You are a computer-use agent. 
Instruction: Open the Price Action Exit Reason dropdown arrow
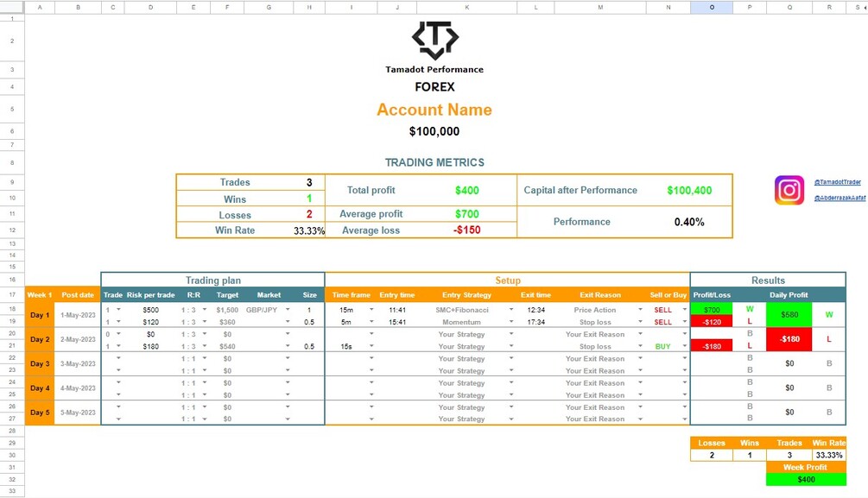640,310
